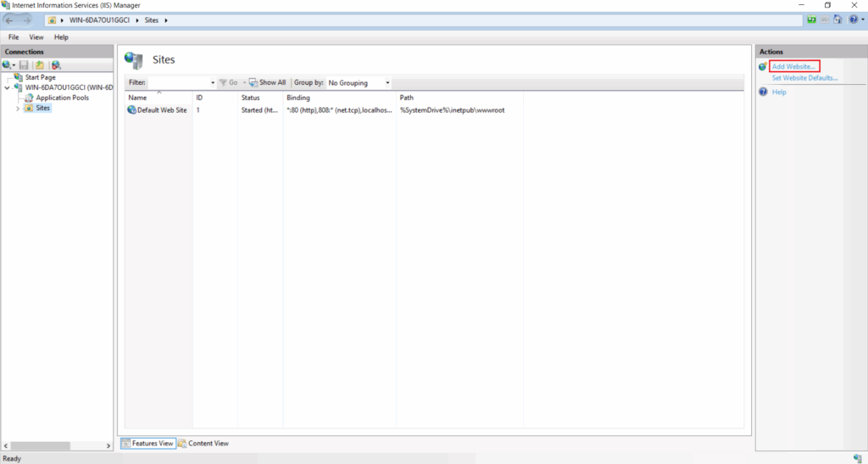
Task: Click Show All in filter bar
Action: pyautogui.click(x=267, y=82)
